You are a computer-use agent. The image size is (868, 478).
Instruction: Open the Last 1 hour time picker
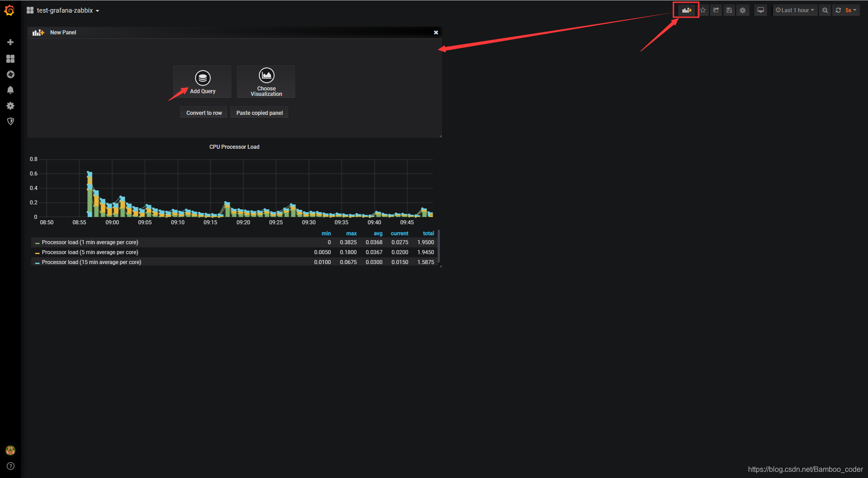click(795, 10)
